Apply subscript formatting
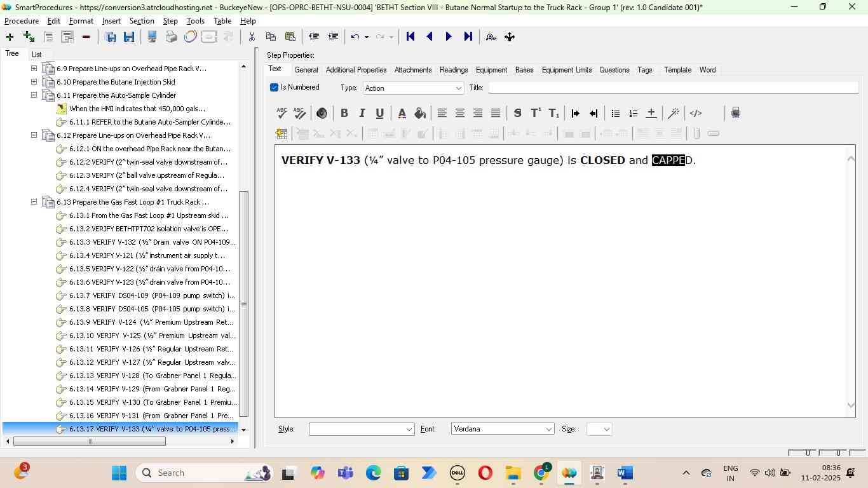This screenshot has width=868, height=488. click(x=554, y=113)
